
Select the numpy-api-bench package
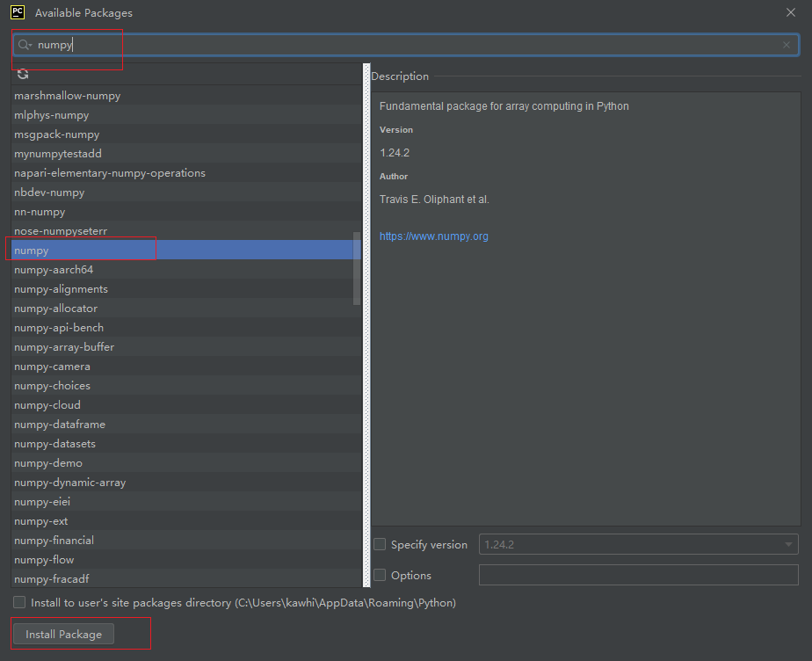tap(186, 327)
